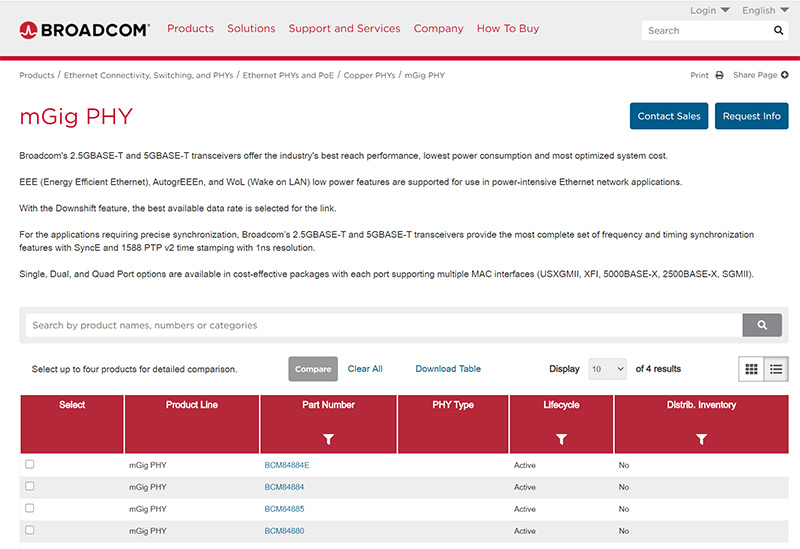Tick the checkbox for BCM84884 row

point(30,486)
